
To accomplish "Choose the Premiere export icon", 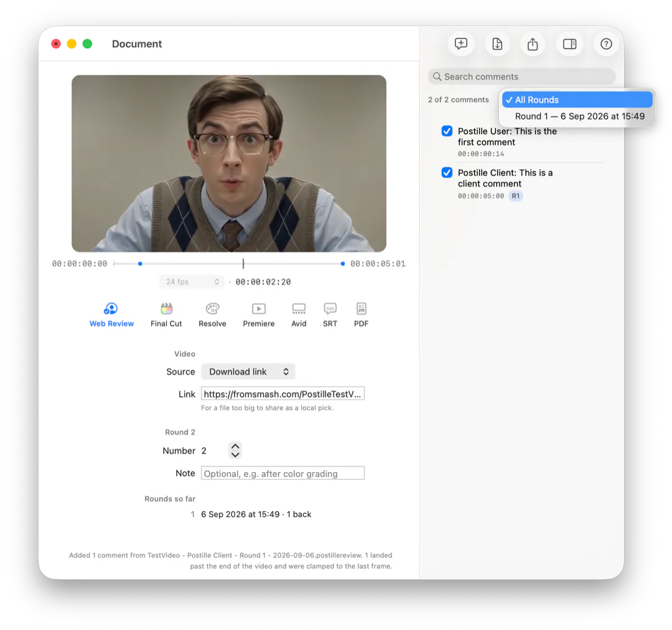I will 258,309.
